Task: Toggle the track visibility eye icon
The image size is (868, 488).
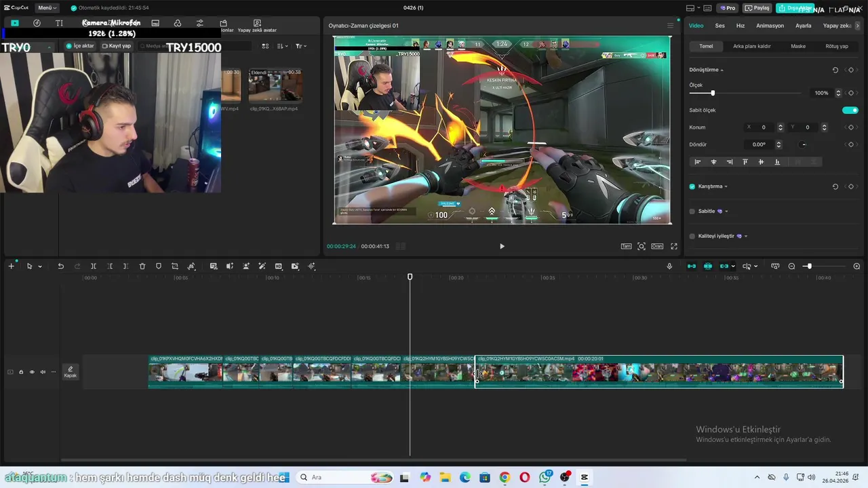Action: click(32, 371)
